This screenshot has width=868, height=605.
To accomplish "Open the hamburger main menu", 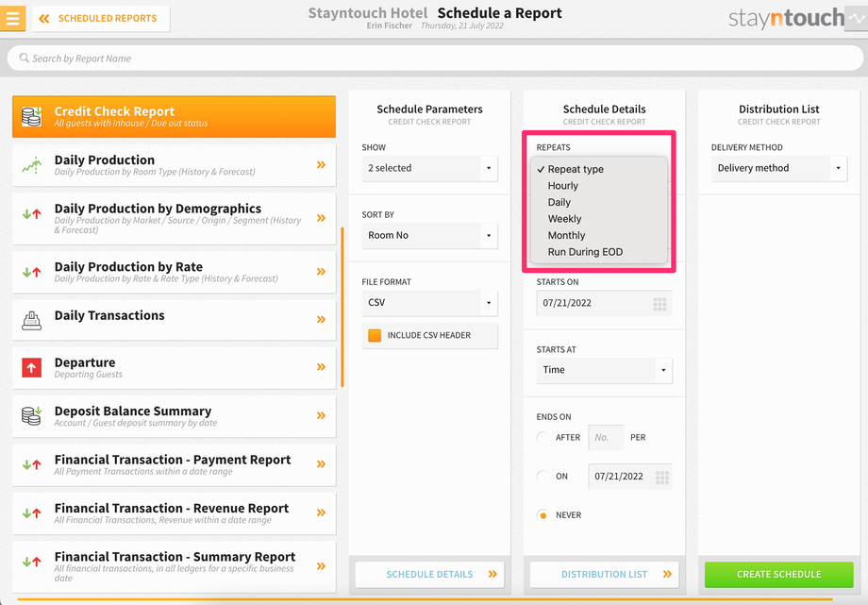I will (12, 18).
